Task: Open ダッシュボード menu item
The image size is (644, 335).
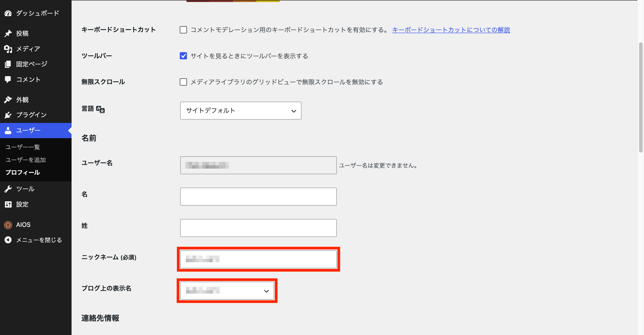Action: [36, 13]
